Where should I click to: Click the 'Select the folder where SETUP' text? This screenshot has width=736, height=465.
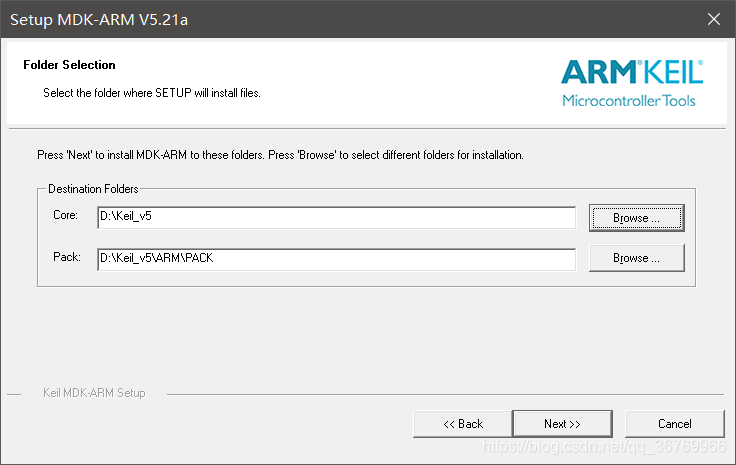[x=152, y=93]
